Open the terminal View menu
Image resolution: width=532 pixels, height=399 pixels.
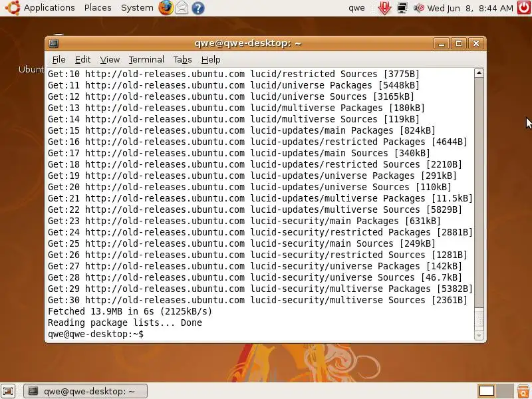tap(110, 60)
